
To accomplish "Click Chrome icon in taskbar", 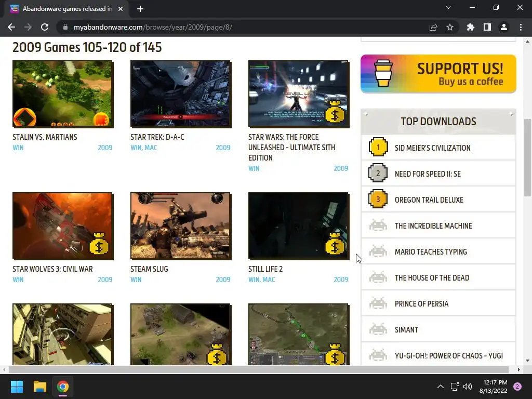I will pos(63,387).
